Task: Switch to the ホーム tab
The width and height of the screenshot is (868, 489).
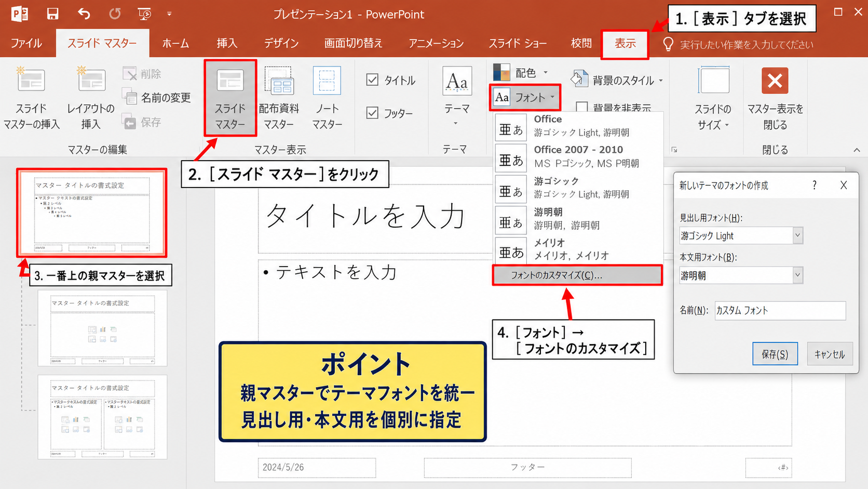Action: click(x=175, y=43)
